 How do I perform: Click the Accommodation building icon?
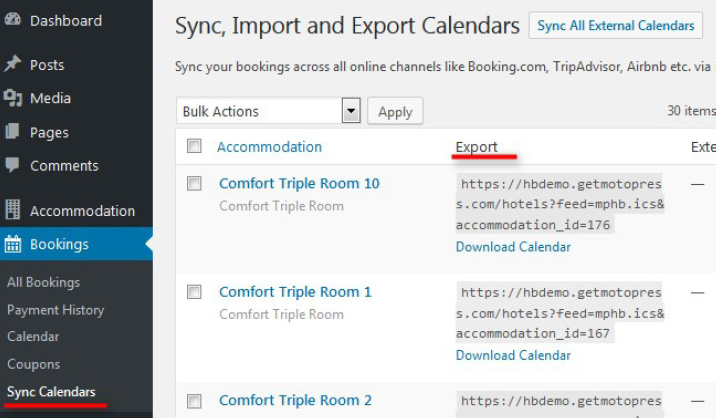coord(12,210)
